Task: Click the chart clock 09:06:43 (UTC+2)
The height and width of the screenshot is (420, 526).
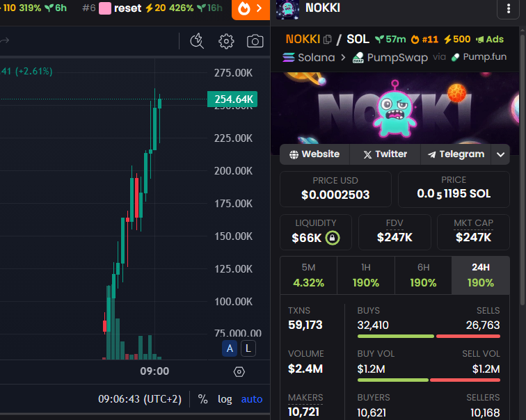Action: [x=140, y=399]
